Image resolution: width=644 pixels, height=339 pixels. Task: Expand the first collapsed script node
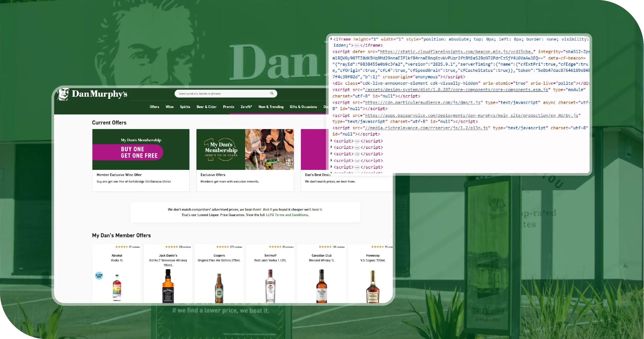coord(331,141)
